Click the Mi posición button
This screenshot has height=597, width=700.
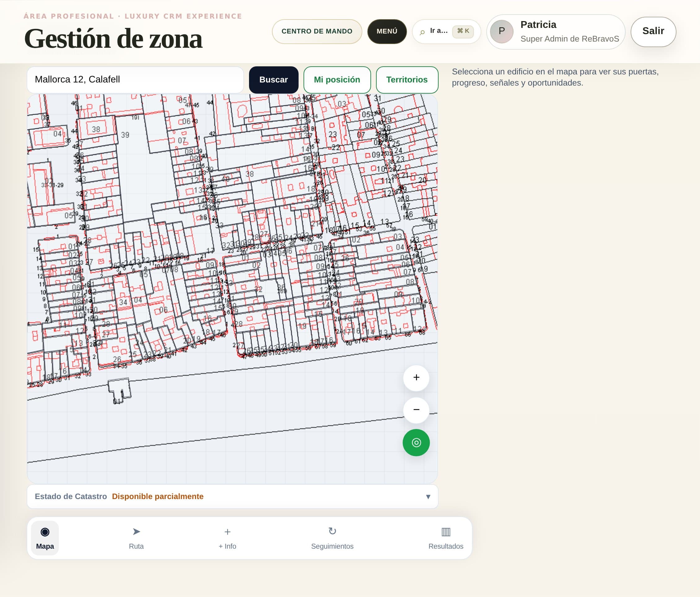(337, 80)
